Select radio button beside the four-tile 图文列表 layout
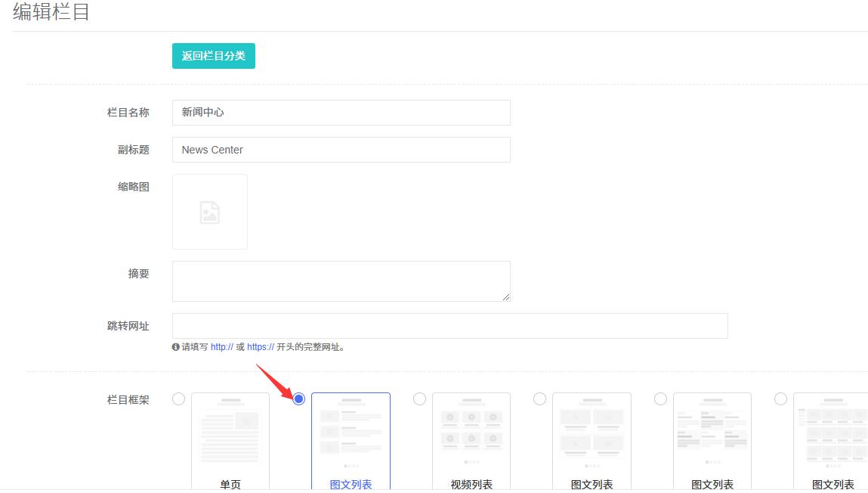 click(x=539, y=399)
